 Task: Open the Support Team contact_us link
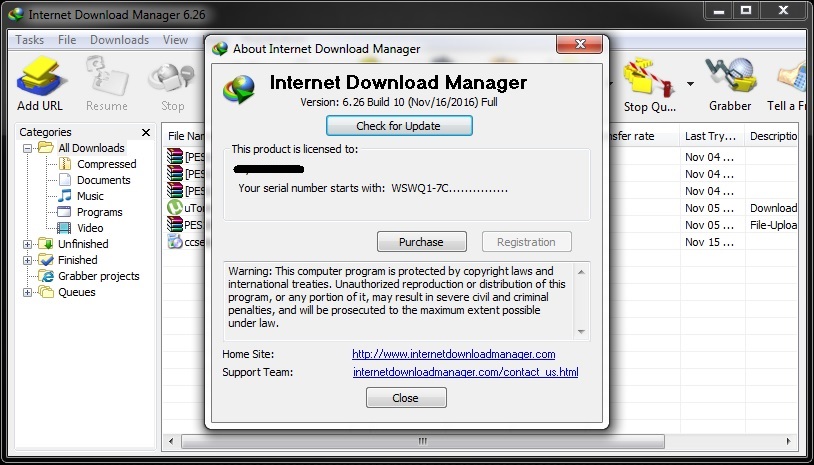pyautogui.click(x=466, y=372)
